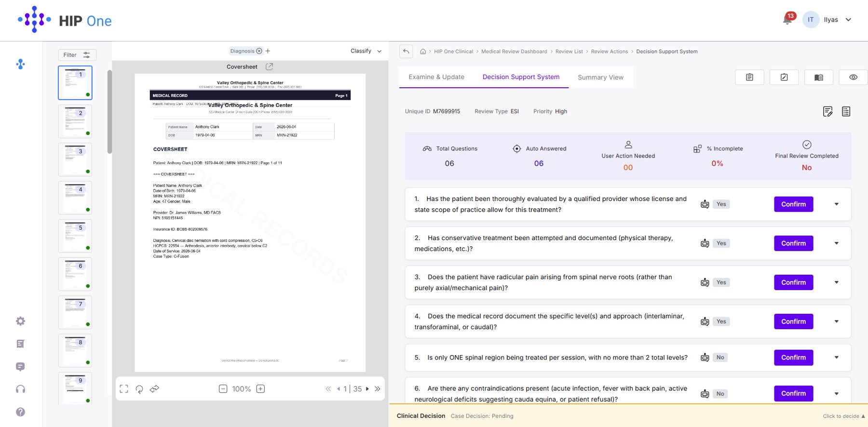Open the notes list icon in left sidebar

pos(20,344)
